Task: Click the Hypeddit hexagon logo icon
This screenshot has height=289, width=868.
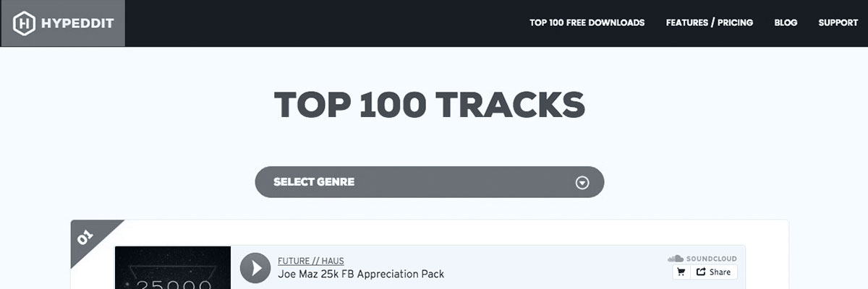Action: [x=25, y=23]
